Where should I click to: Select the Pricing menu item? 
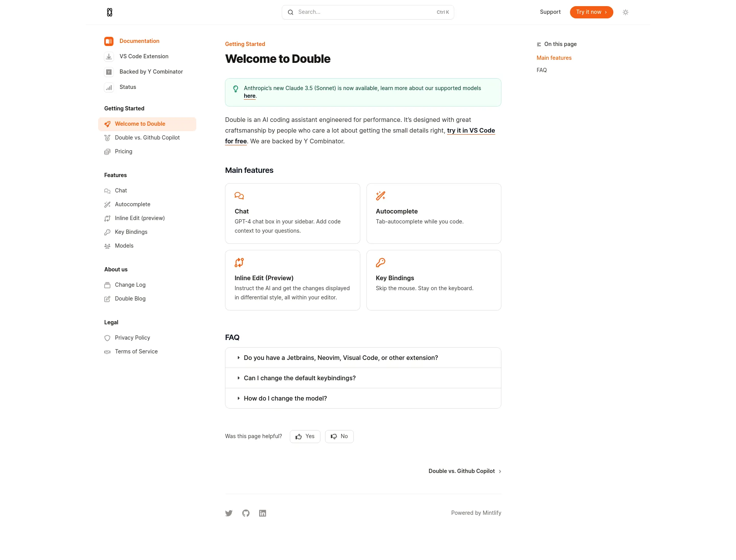[x=123, y=151]
